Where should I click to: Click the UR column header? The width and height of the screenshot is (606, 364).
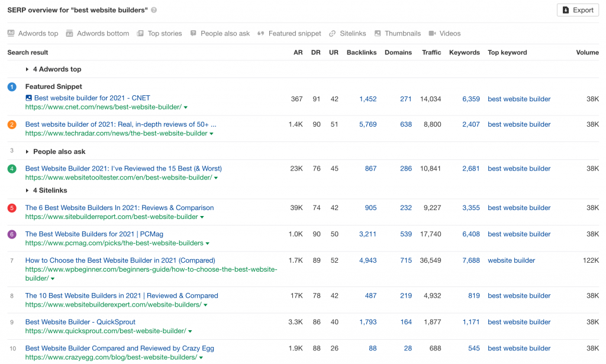point(334,53)
